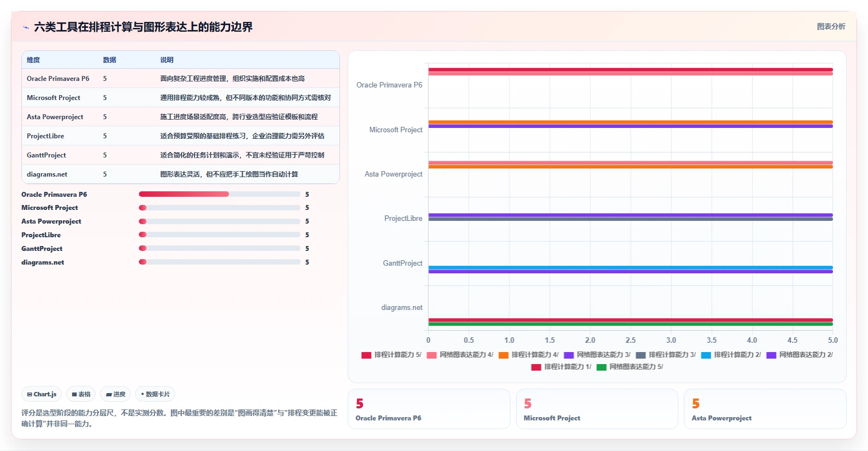Toggle legend item 排程计算能力 2/
Screen dimensions: 868x451
click(731, 355)
